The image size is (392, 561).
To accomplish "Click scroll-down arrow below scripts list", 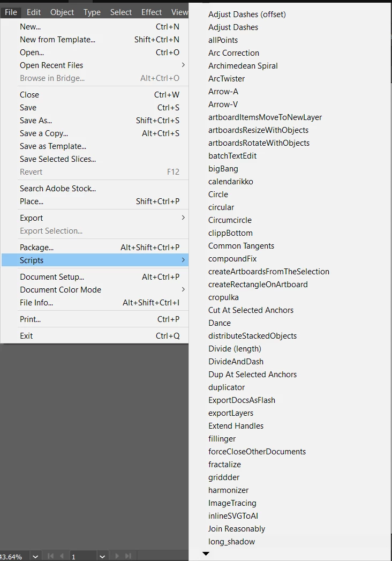I will (x=206, y=553).
